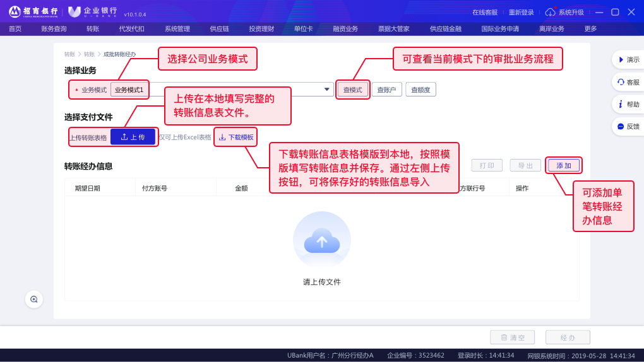644x362 pixels.
Task: Click the 上传 upload button
Action: point(133,137)
